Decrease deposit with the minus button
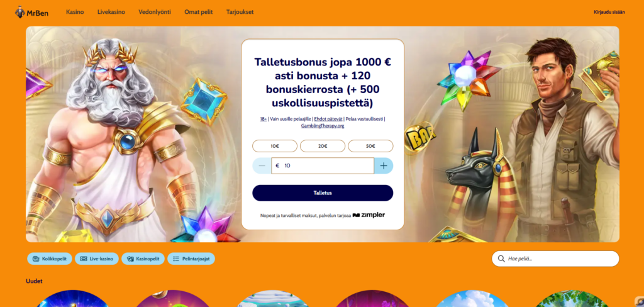The width and height of the screenshot is (644, 307). click(262, 165)
